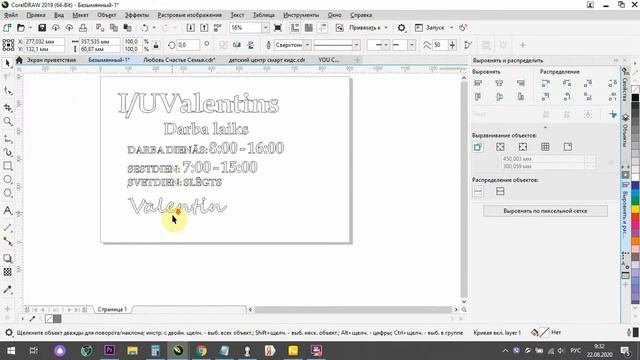The width and height of the screenshot is (640, 360).
Task: Click align top icon in docker
Action: [x=478, y=97]
